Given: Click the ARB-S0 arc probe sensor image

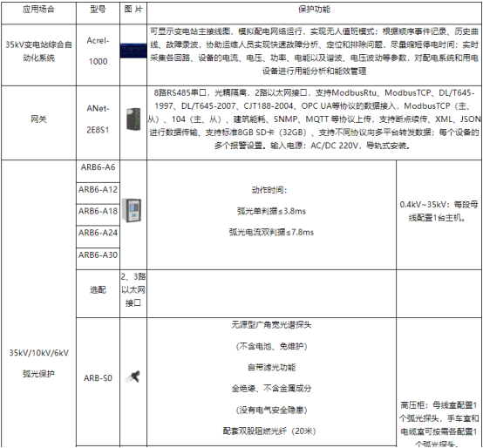Looking at the screenshot, I should coord(133,377).
